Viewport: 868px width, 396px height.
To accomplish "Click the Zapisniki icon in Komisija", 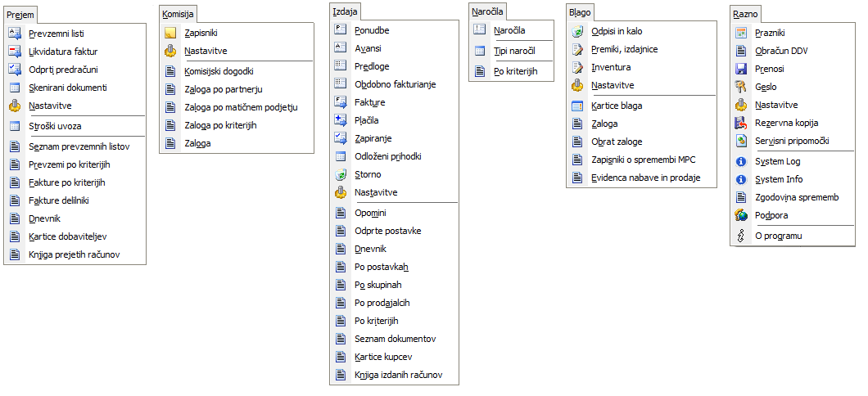I will pyautogui.click(x=170, y=34).
